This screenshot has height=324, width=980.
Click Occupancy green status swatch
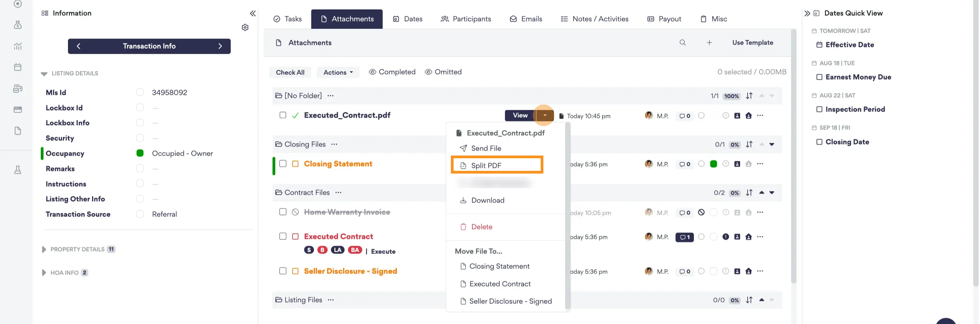tap(140, 153)
